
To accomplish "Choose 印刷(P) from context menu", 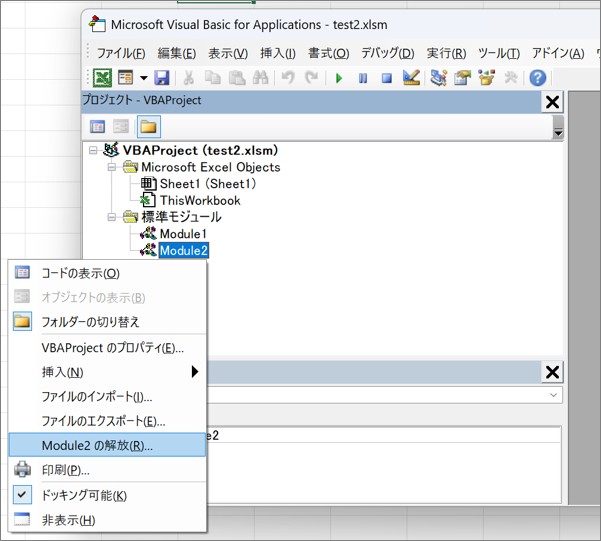I will 107,470.
